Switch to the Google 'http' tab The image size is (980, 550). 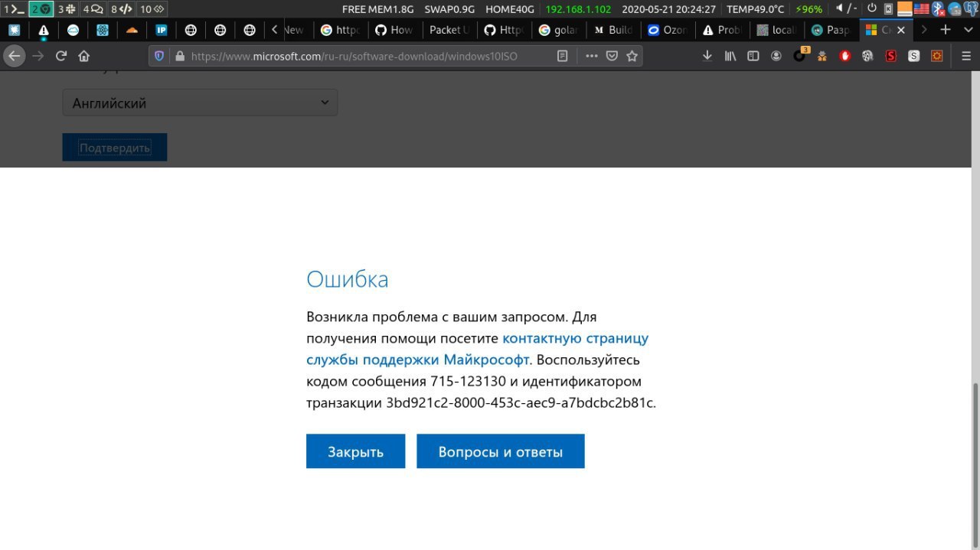[341, 30]
